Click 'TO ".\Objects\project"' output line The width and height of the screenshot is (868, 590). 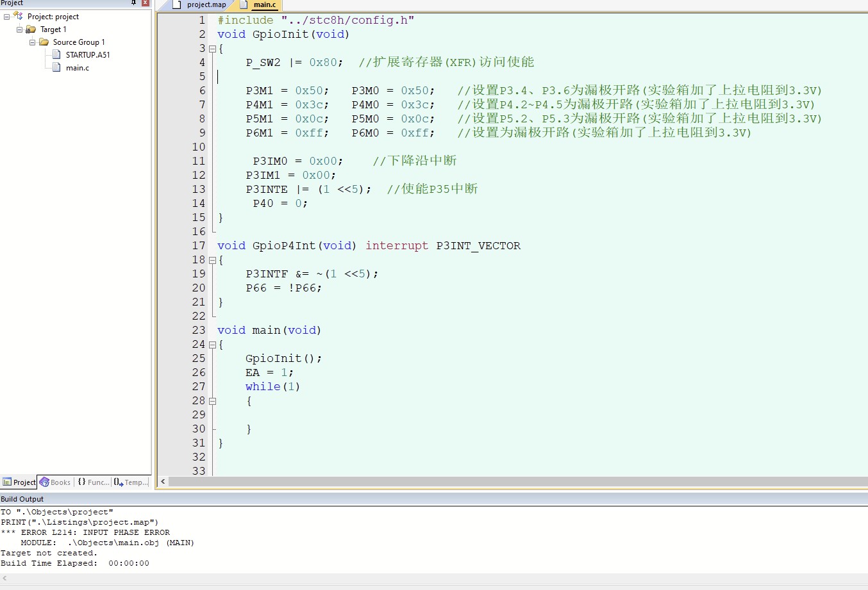coord(57,512)
